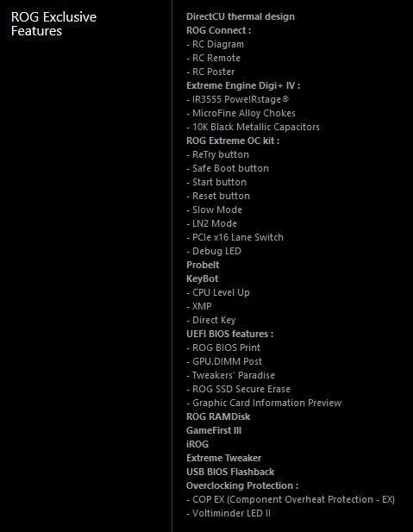
Task: Select the KeyBot heading
Action: coord(203,279)
